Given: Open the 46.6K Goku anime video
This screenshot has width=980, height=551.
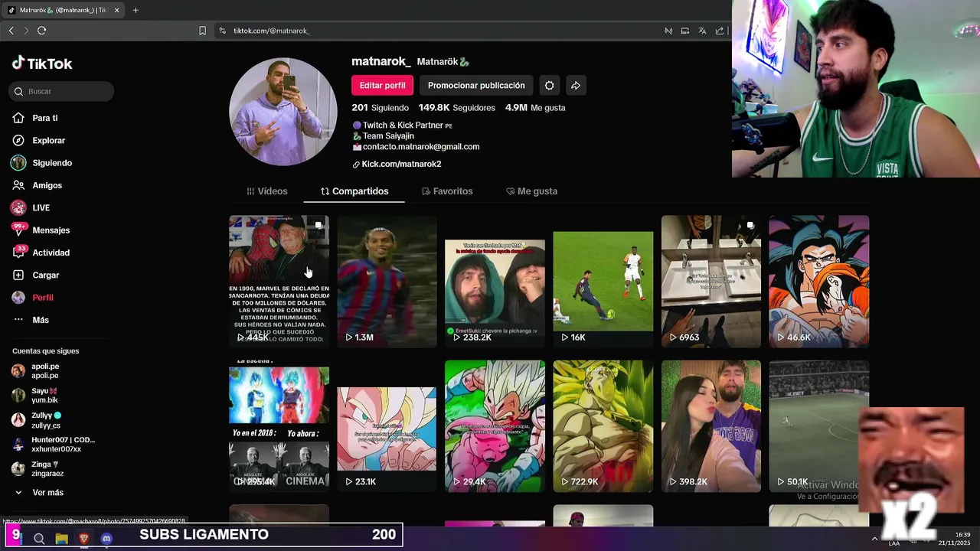Looking at the screenshot, I should point(819,282).
